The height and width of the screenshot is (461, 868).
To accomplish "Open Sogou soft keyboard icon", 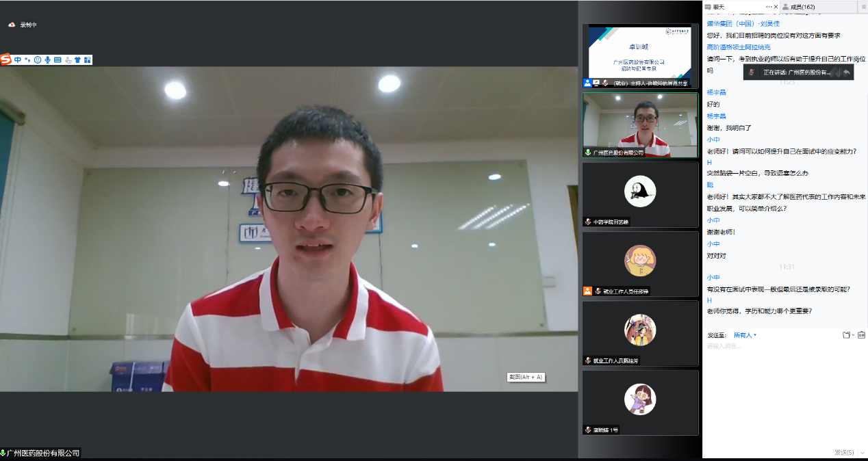I will pos(58,60).
